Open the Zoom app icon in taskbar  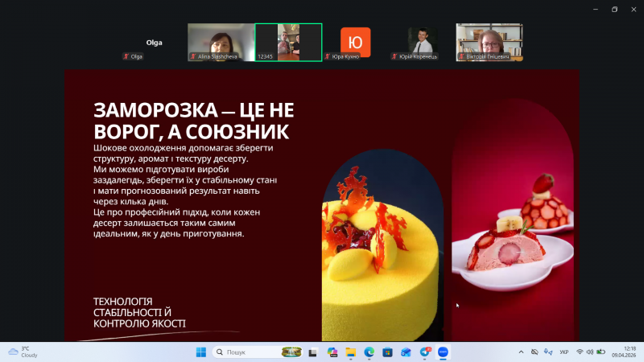443,352
